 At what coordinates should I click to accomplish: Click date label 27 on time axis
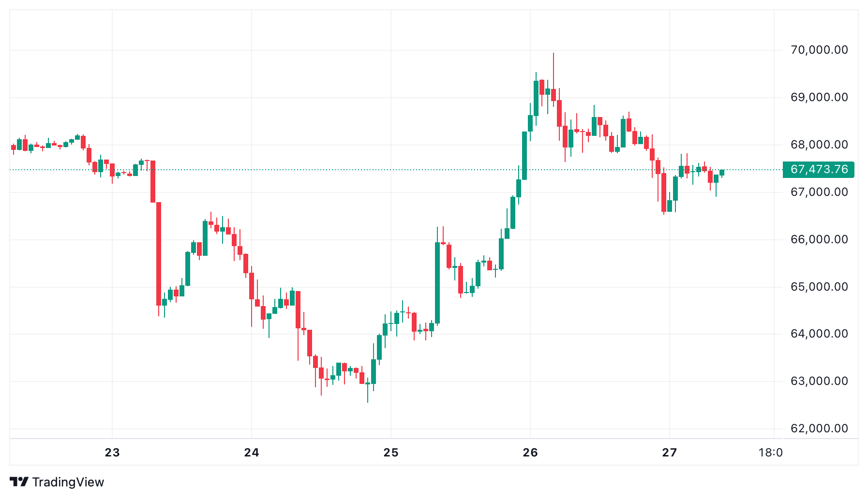click(670, 453)
